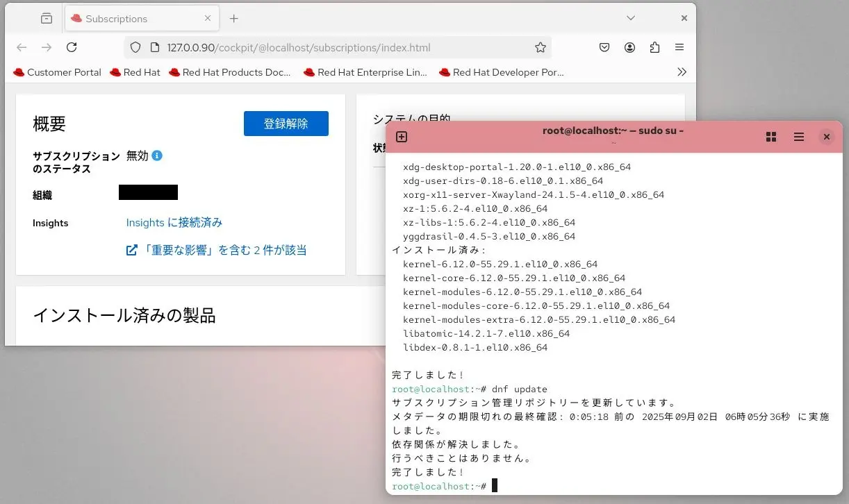Viewport: 849px width, 504px height.
Task: Save the page to Pocket
Action: tap(604, 47)
